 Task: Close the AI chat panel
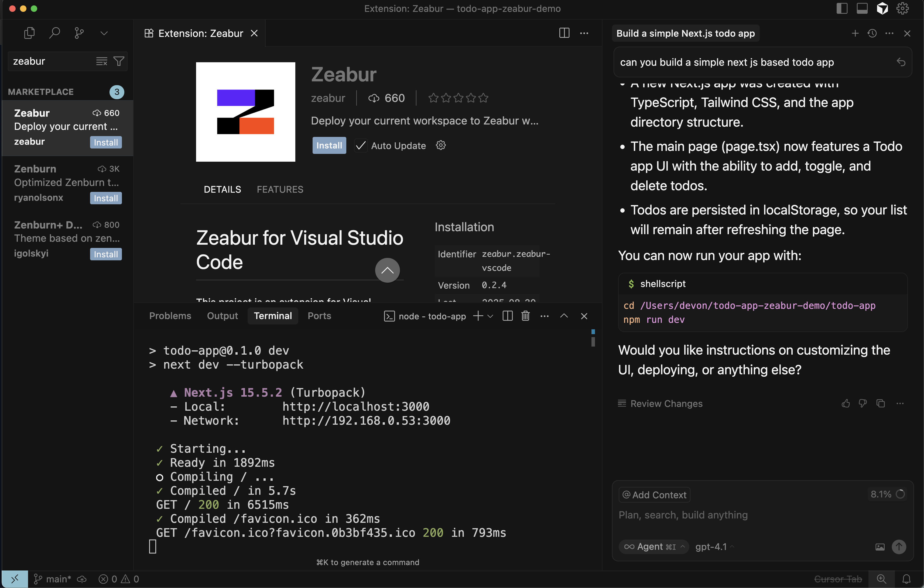[907, 33]
